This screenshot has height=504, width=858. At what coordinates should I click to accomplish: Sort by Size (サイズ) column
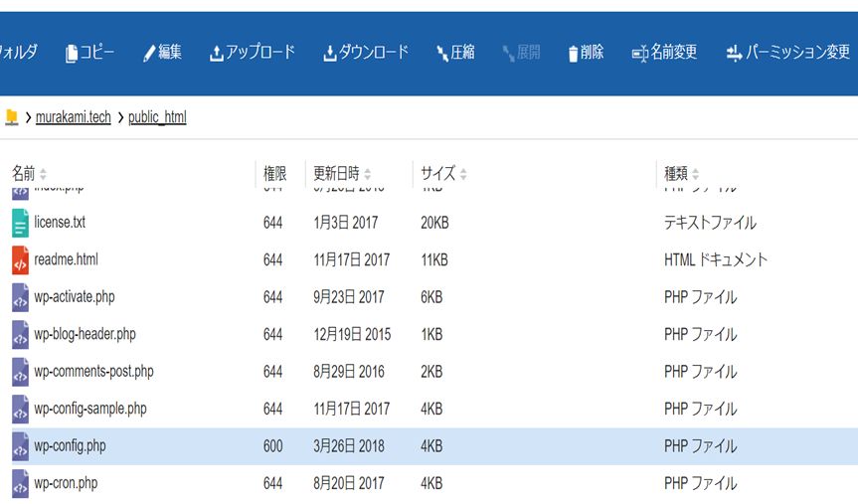(x=443, y=174)
